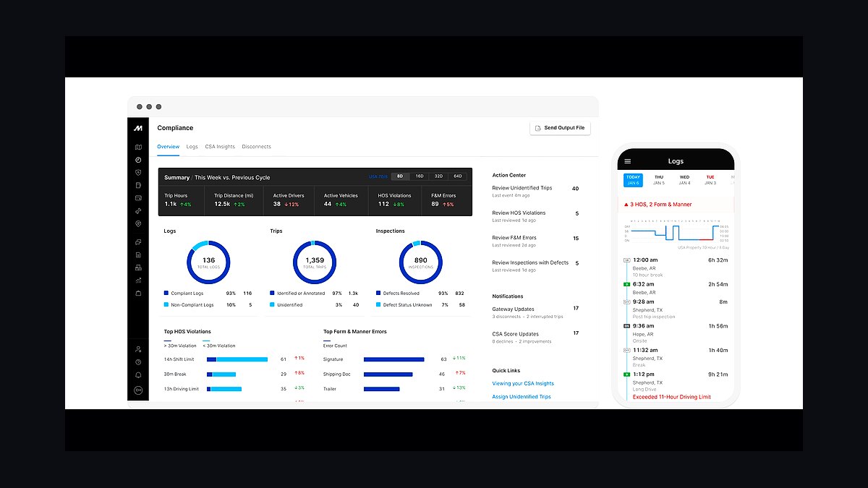Open the Disconnects tab

click(257, 147)
